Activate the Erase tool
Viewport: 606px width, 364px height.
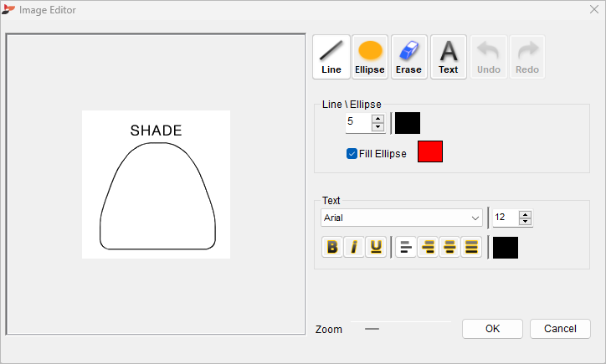click(409, 57)
